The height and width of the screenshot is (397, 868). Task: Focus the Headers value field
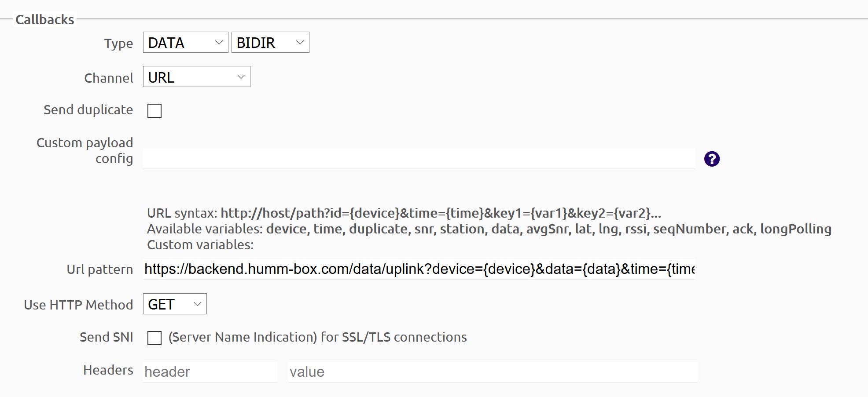click(x=493, y=372)
